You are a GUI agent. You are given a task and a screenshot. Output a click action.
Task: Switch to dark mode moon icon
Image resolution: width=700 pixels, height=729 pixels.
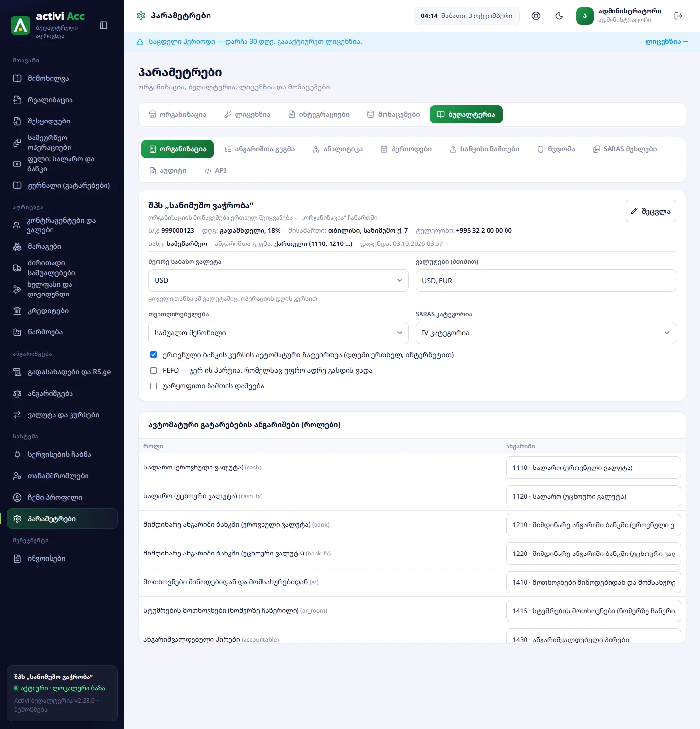pos(560,16)
